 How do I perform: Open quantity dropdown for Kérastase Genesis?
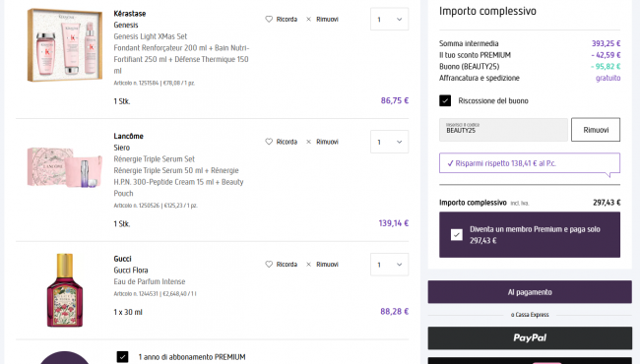coord(389,19)
